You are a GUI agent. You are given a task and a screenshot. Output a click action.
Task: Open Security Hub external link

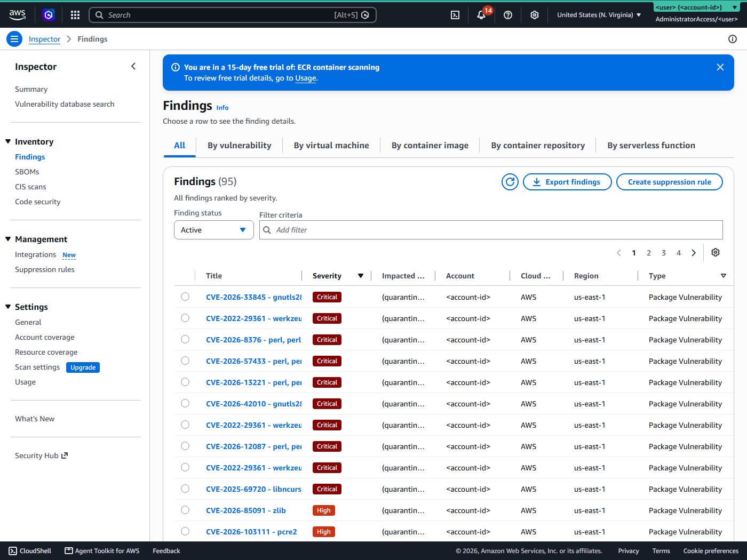click(x=42, y=455)
